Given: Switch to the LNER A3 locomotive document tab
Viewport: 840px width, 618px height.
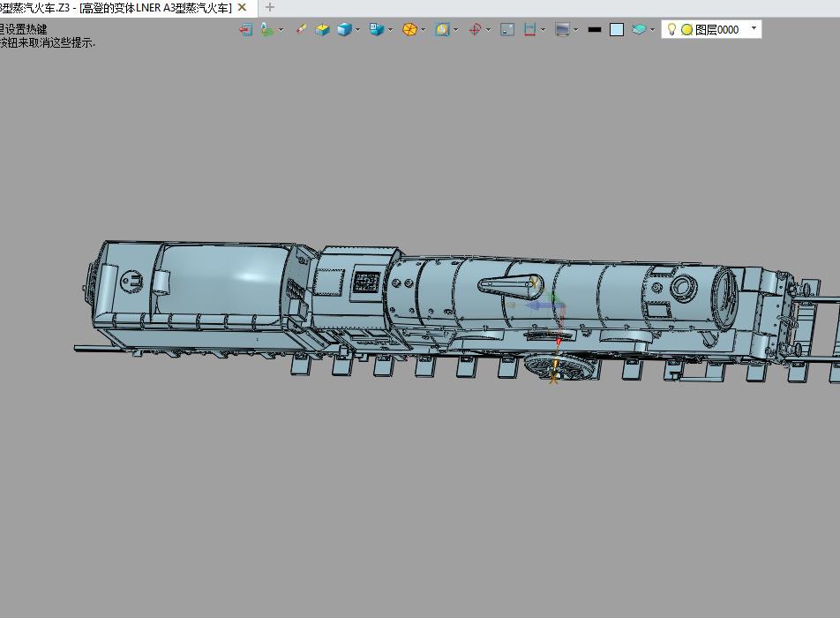Looking at the screenshot, I should pos(115,7).
